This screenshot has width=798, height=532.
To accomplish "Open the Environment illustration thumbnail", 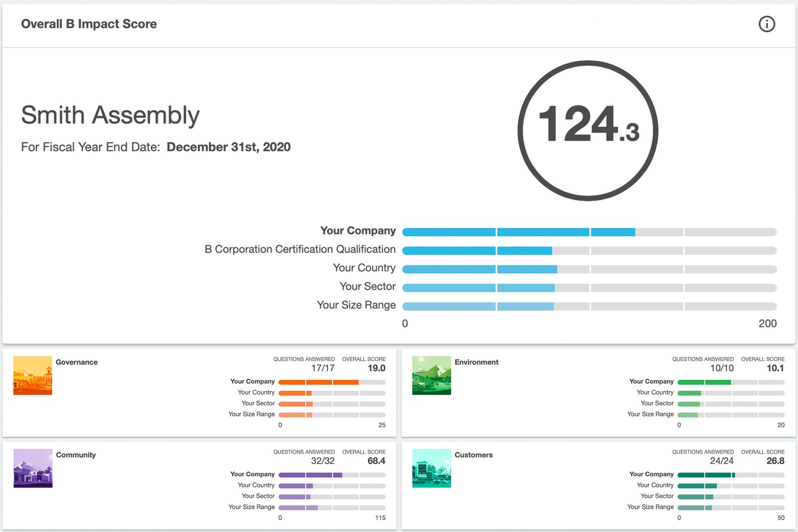I will [432, 375].
